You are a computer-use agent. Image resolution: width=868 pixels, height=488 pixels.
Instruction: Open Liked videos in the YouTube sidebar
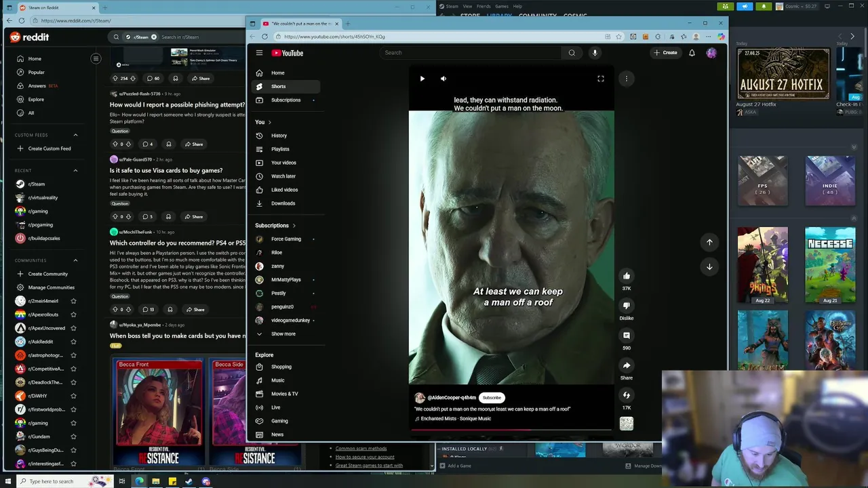[285, 190]
